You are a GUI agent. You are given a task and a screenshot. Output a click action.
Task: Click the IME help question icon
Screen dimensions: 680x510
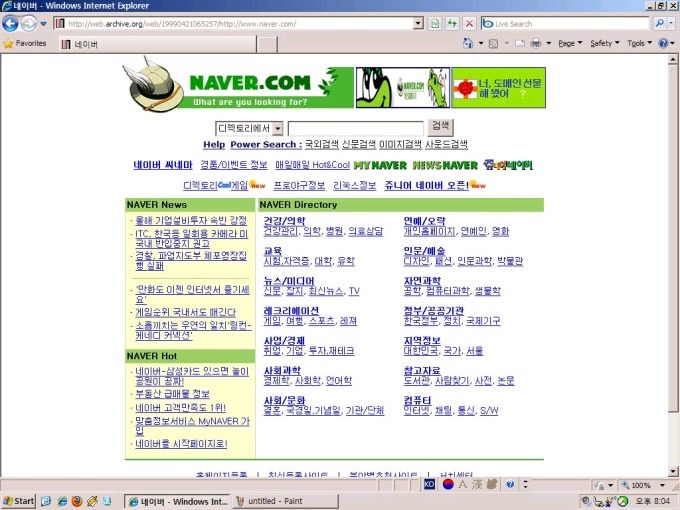click(510, 484)
